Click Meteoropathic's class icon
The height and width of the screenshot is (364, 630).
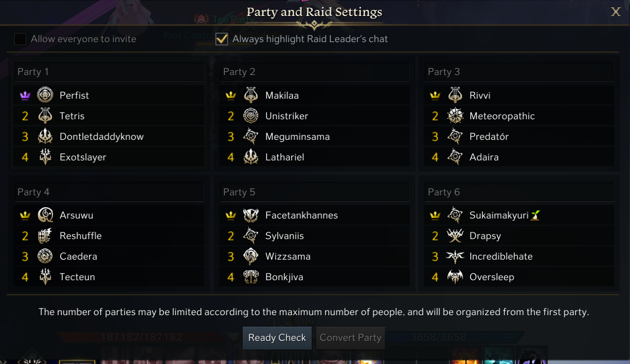(x=455, y=116)
